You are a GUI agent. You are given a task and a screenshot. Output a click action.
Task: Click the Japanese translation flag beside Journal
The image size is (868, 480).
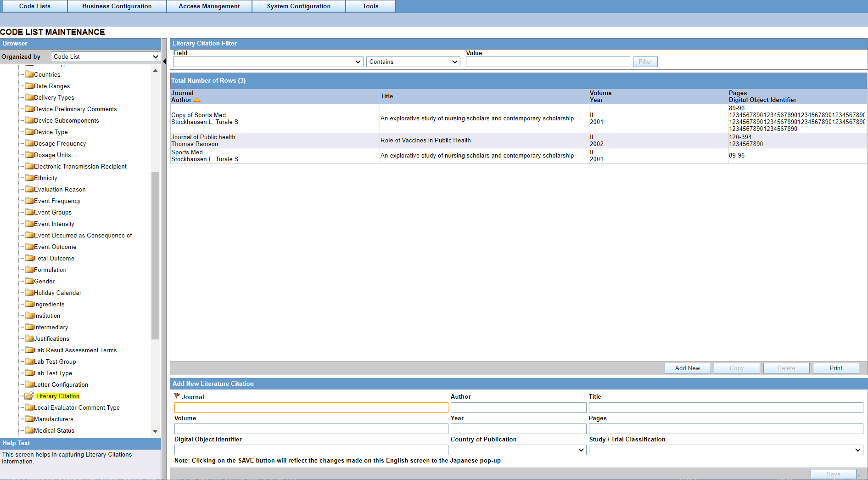(177, 396)
